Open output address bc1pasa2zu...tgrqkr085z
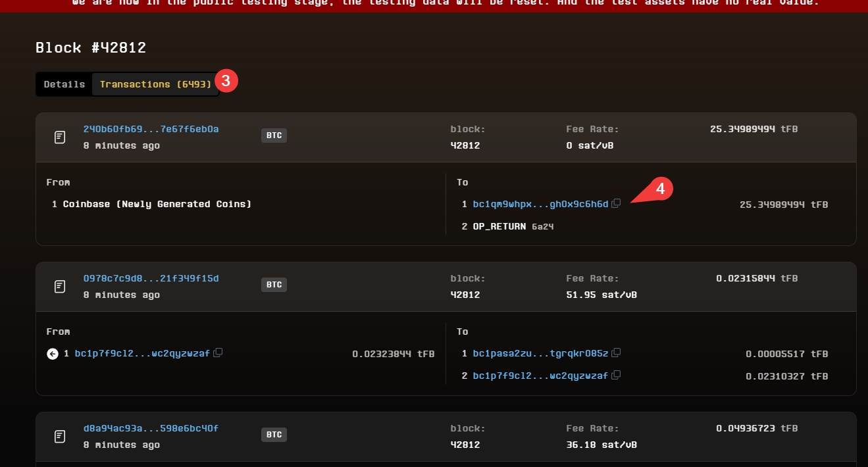 (540, 353)
